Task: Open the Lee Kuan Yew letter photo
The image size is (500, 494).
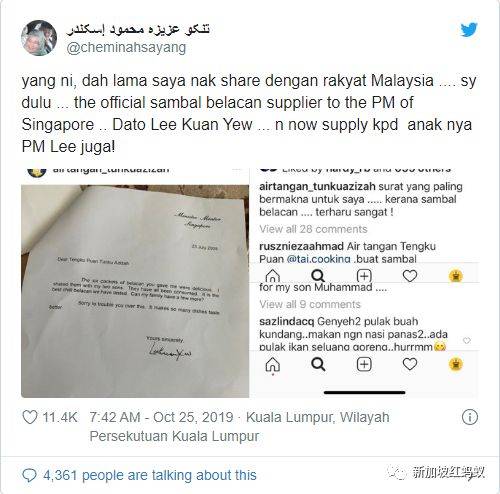Action: 135,291
